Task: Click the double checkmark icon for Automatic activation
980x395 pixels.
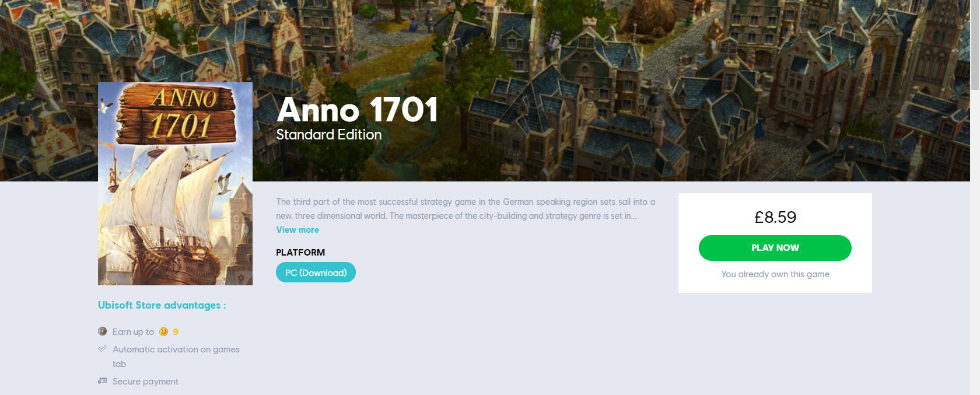Action: point(102,349)
